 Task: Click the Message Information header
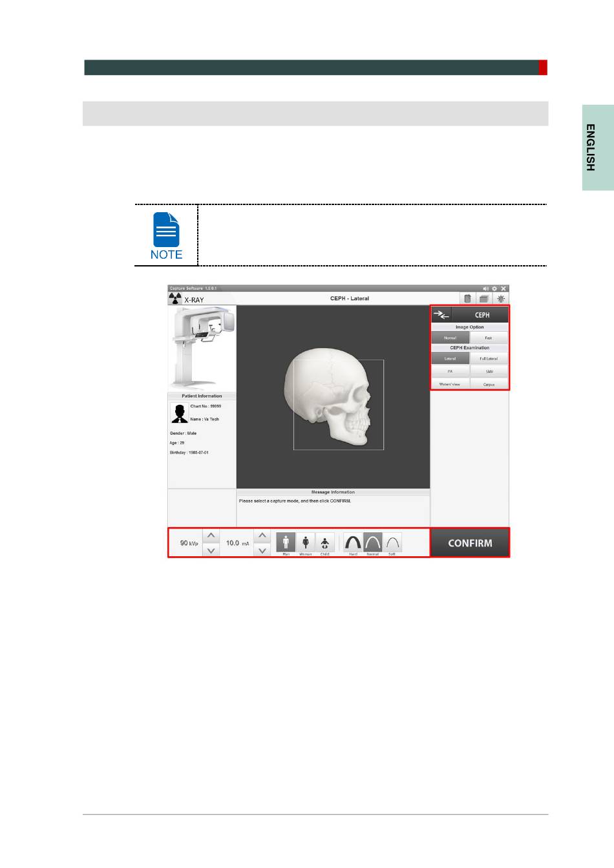[x=333, y=492]
